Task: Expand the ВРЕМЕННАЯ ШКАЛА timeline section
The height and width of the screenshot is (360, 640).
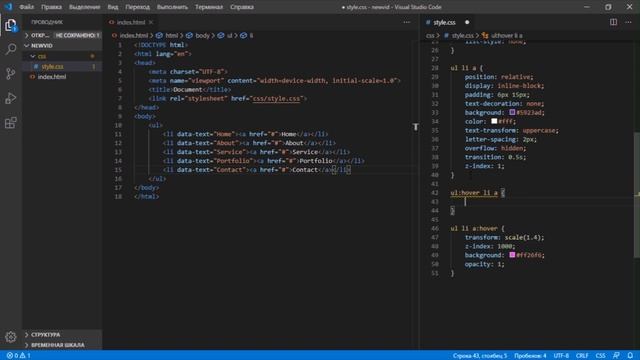Action: 62,345
